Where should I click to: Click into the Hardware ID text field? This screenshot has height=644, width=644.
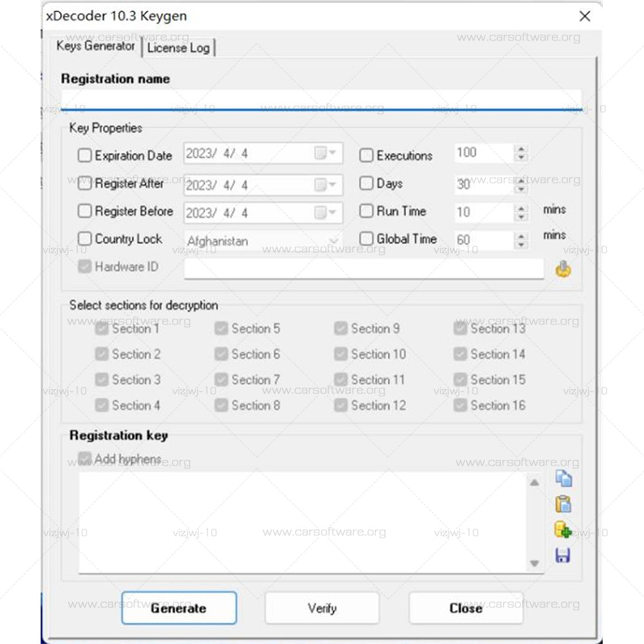point(364,269)
